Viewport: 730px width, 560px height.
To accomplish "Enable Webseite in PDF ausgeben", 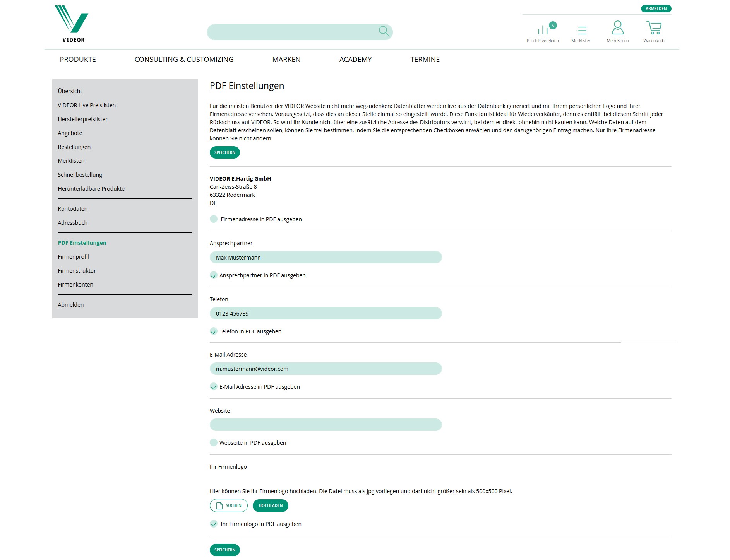I will tap(214, 442).
